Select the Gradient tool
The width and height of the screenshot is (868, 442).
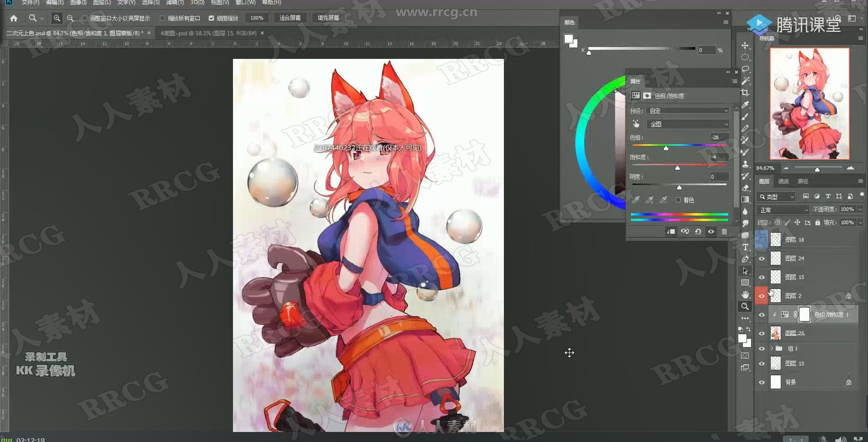(x=745, y=200)
